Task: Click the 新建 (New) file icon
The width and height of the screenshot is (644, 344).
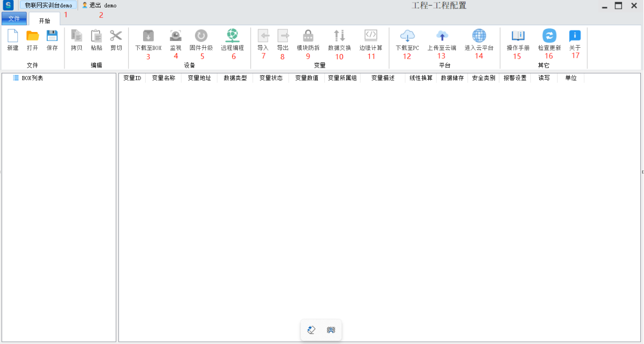Action: coord(13,36)
